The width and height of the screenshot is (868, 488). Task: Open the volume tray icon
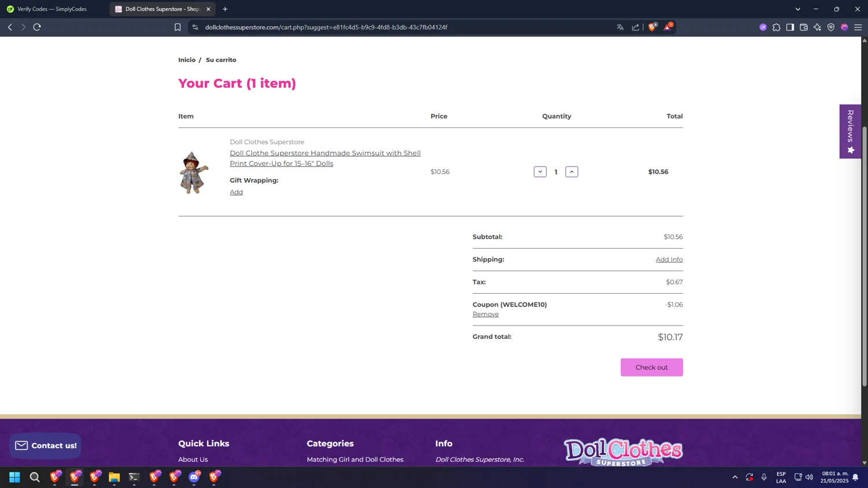[809, 477]
